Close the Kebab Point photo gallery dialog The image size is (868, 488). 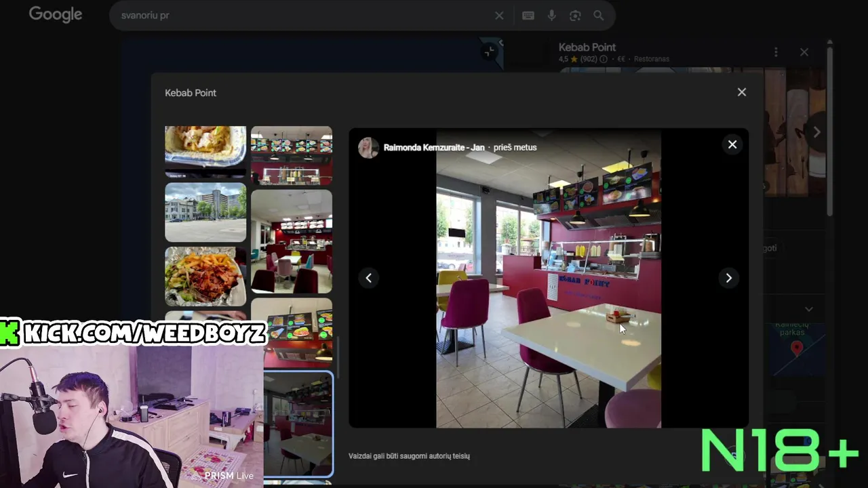[x=742, y=92]
